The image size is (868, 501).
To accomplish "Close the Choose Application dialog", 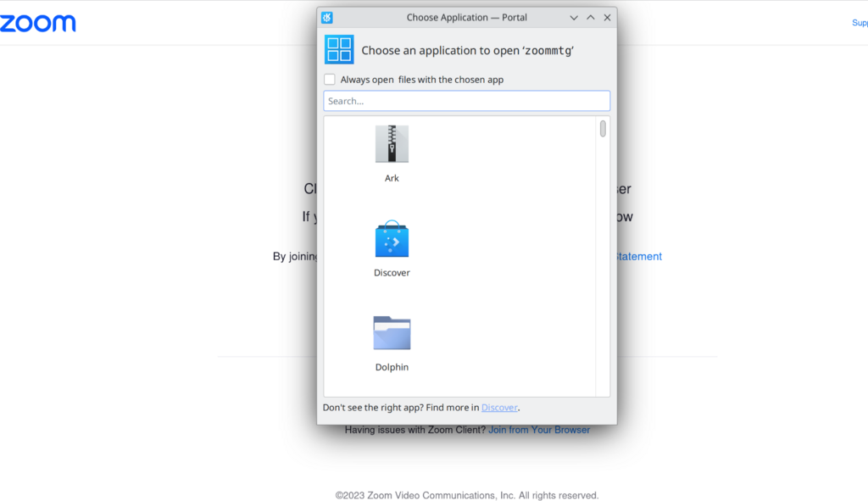I will 607,18.
